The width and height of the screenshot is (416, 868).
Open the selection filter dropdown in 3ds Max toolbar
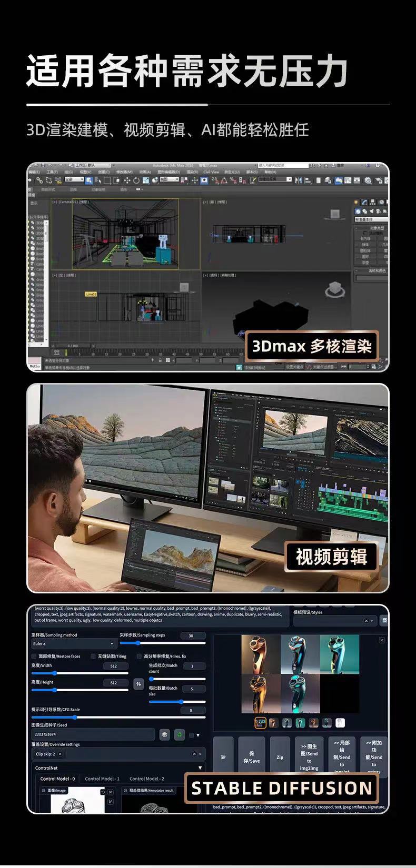click(x=74, y=179)
